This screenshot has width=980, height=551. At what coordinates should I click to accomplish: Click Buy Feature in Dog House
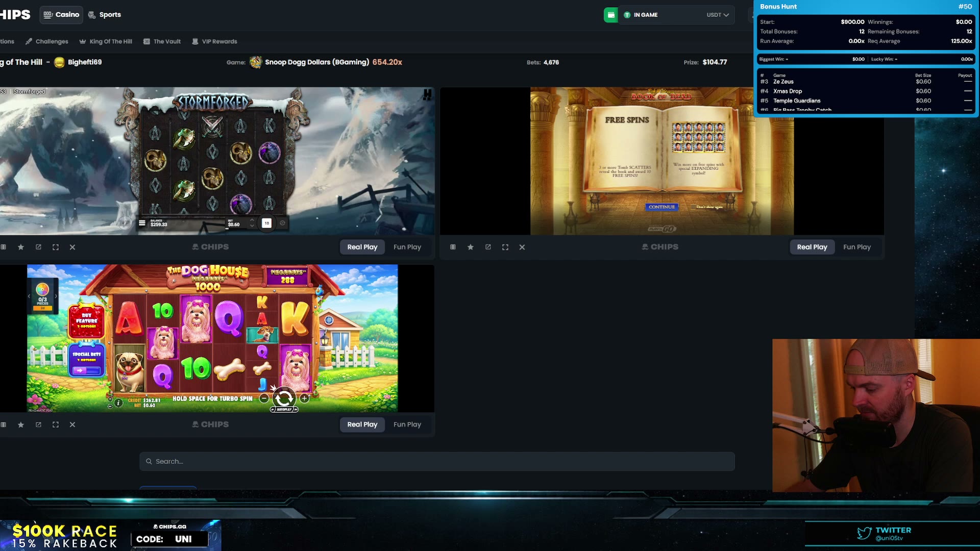(x=86, y=321)
